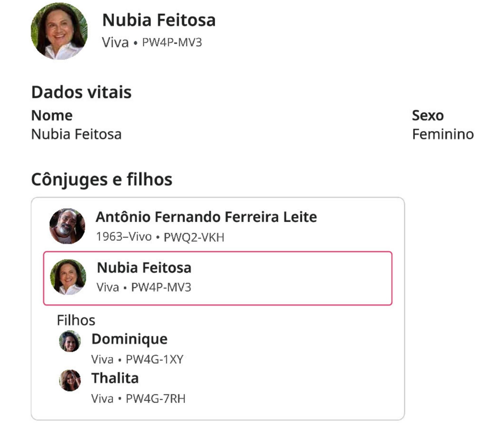Open Dominique's portrait thumbnail

(x=70, y=341)
